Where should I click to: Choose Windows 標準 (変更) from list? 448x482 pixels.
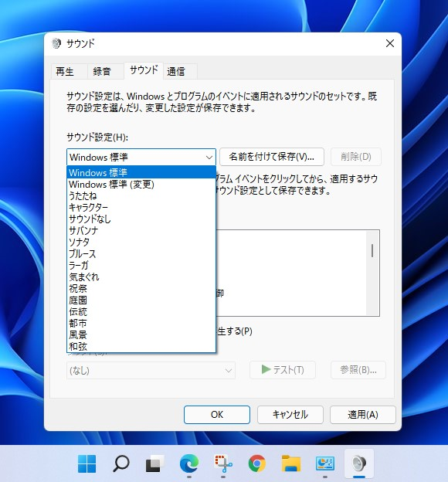click(x=141, y=184)
